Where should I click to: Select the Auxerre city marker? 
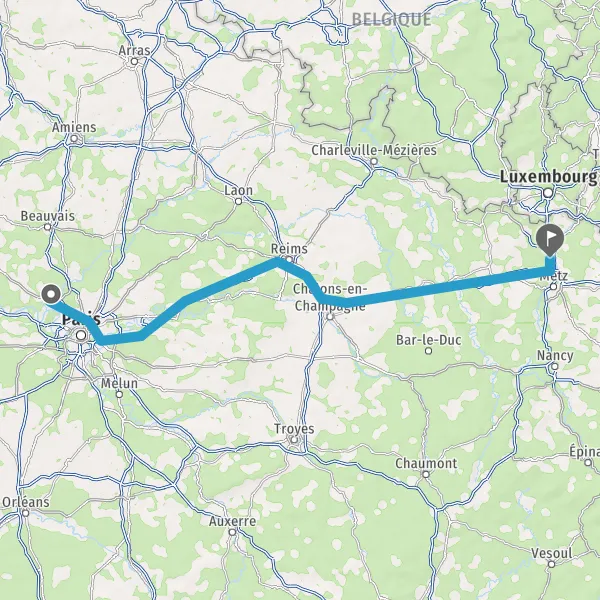232,532
